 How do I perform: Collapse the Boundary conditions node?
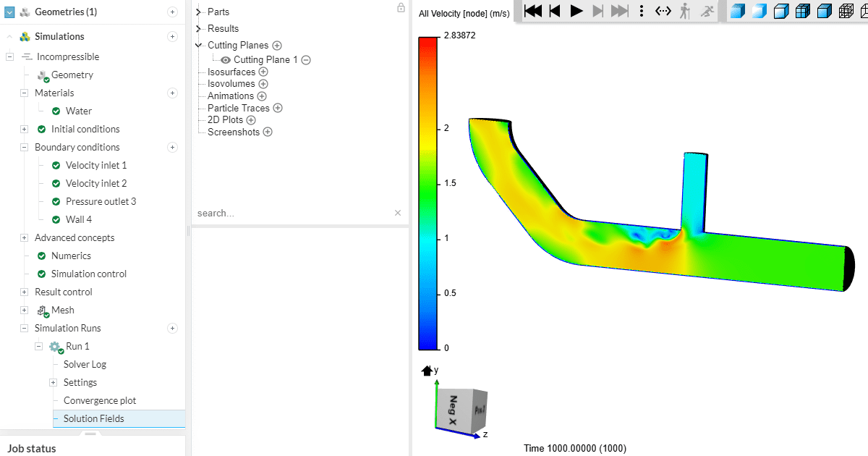coord(24,147)
